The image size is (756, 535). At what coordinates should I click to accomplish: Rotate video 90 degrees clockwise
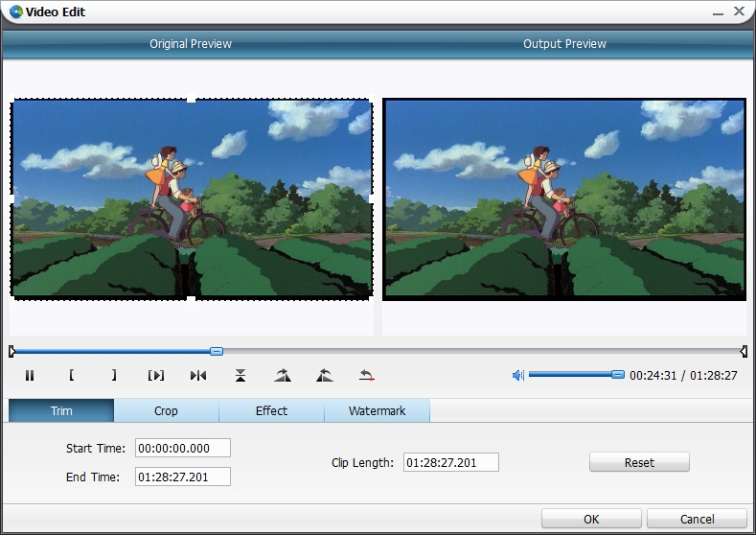tap(283, 375)
